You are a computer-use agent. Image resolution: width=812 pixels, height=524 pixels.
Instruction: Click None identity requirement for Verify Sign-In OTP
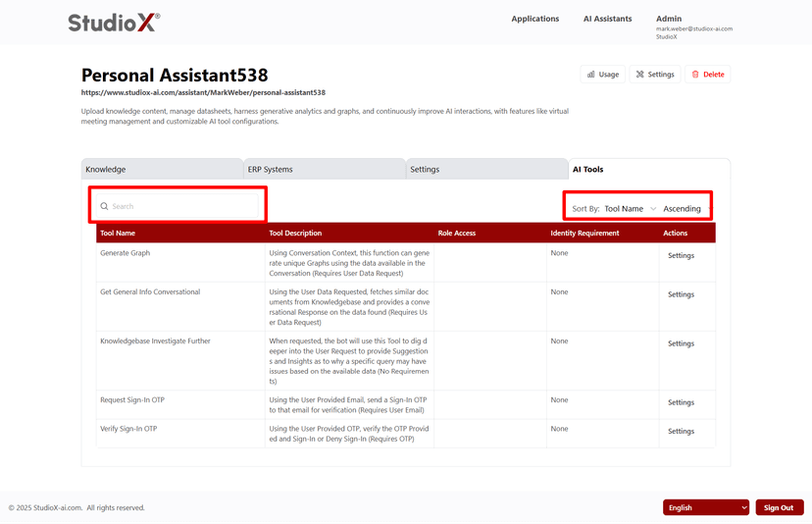pyautogui.click(x=559, y=429)
